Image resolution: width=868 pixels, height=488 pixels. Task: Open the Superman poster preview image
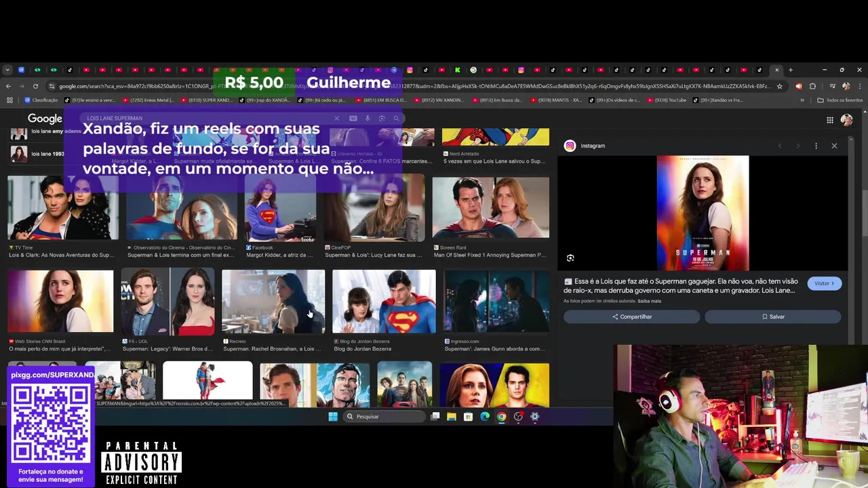(x=703, y=213)
